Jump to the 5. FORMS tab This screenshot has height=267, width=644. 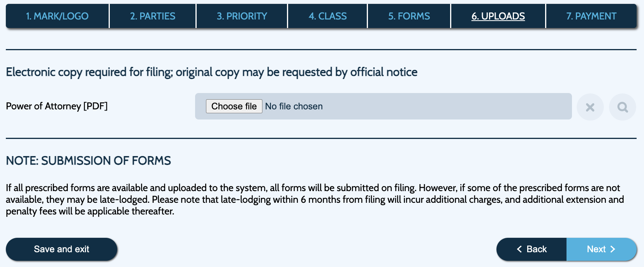pyautogui.click(x=409, y=16)
